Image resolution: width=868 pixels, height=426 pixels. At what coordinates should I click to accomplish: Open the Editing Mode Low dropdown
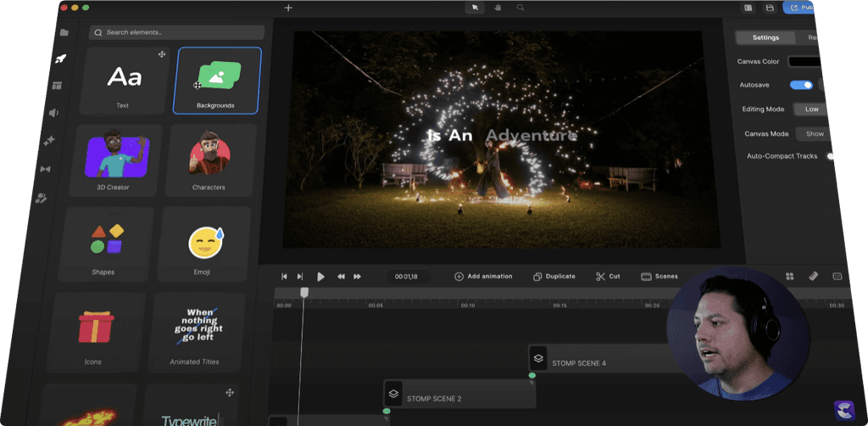click(x=811, y=109)
